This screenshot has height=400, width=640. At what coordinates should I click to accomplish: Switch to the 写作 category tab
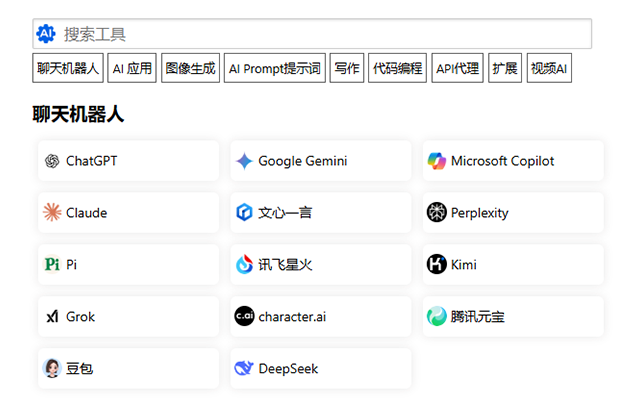347,68
